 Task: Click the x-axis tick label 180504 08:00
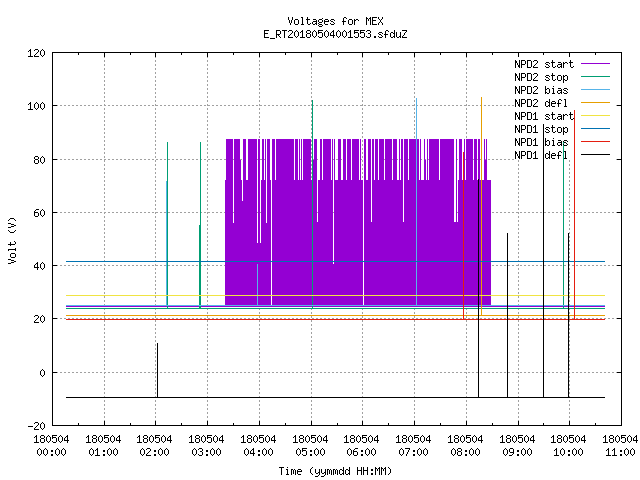coord(465,446)
